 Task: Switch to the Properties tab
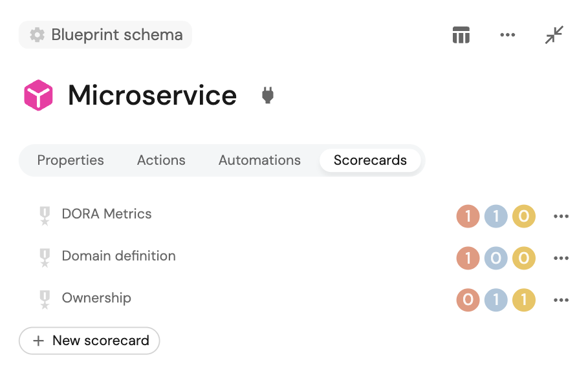(71, 160)
